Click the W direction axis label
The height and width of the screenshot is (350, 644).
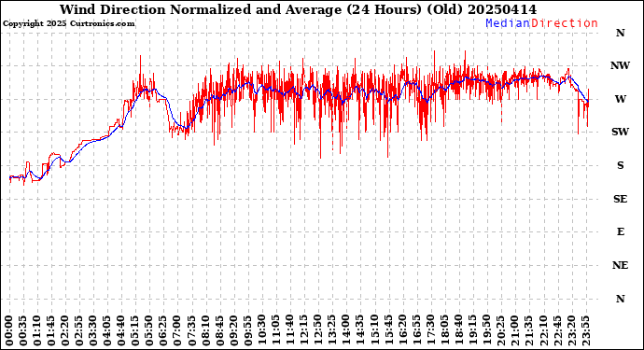click(x=620, y=99)
